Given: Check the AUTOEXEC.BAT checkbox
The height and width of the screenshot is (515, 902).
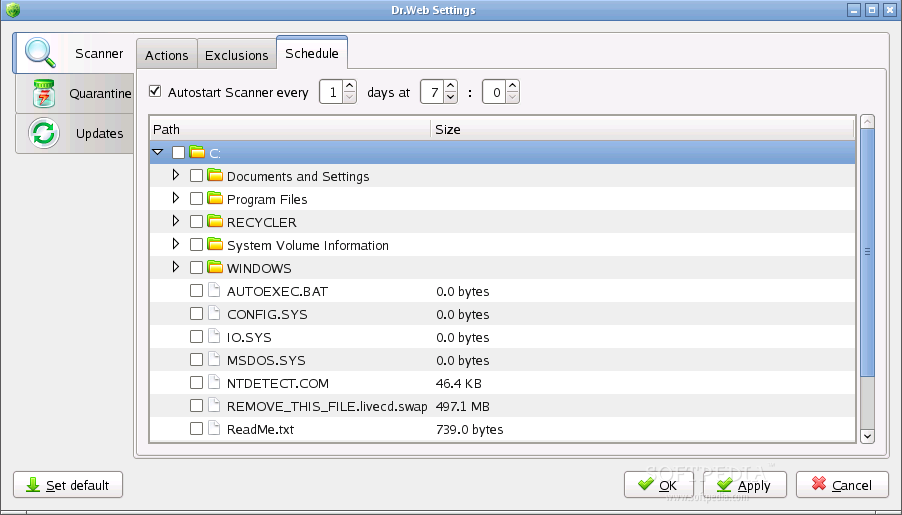Looking at the screenshot, I should coord(196,291).
